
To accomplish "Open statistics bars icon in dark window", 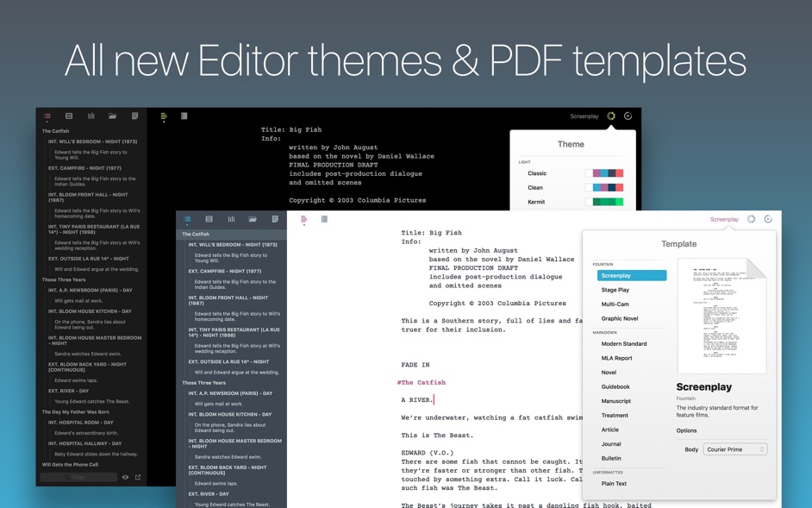I will coord(91,116).
